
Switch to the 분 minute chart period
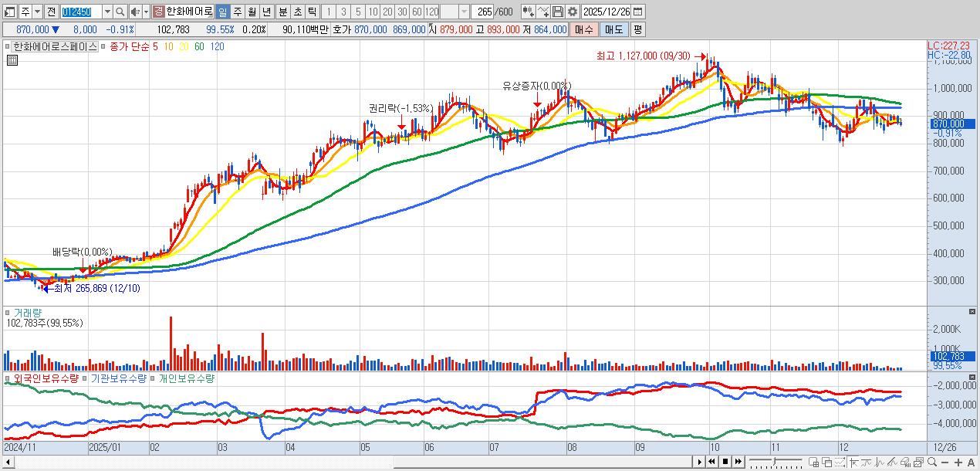[282, 12]
